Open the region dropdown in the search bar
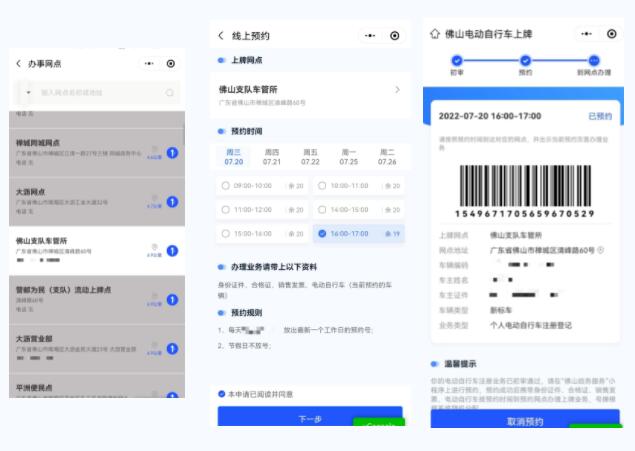Screen dimensions: 635x451 click(27, 93)
